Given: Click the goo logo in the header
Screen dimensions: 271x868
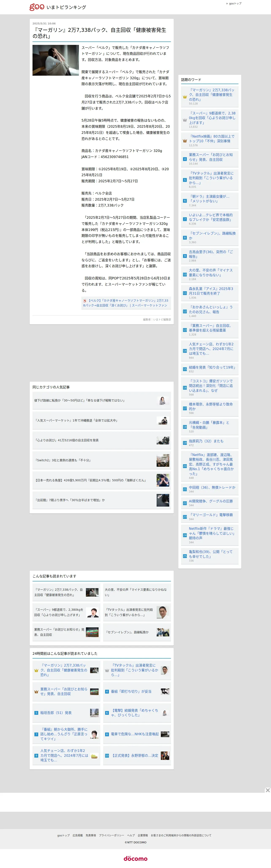Looking at the screenshot, I should click(x=37, y=7).
